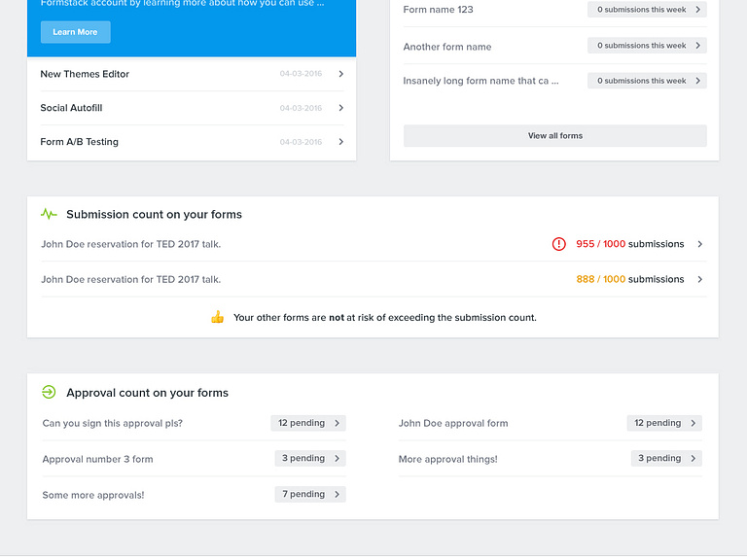Open the Social Autofill article
Image resolution: width=747 pixels, height=560 pixels.
pyautogui.click(x=71, y=108)
